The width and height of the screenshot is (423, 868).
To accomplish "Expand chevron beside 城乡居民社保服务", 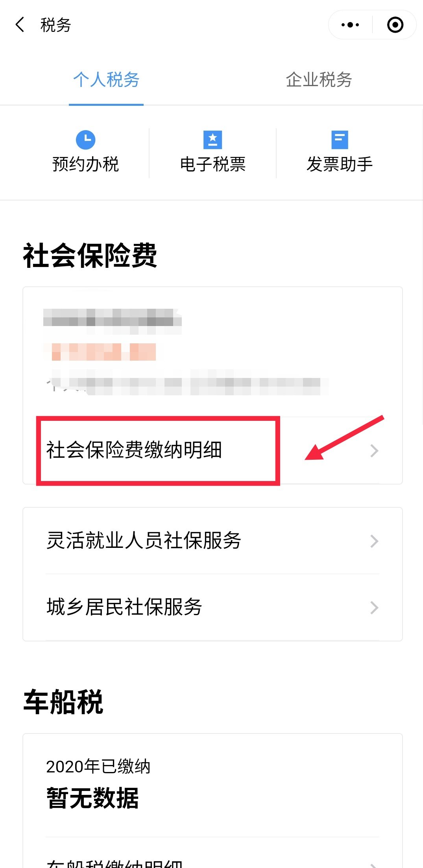I will tap(374, 608).
